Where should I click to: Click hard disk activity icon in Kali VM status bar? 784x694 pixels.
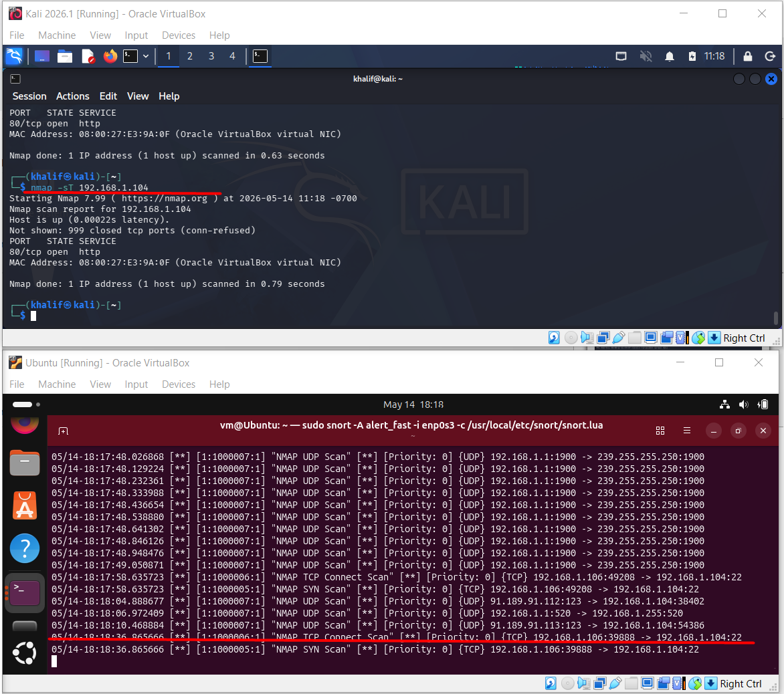pos(554,338)
